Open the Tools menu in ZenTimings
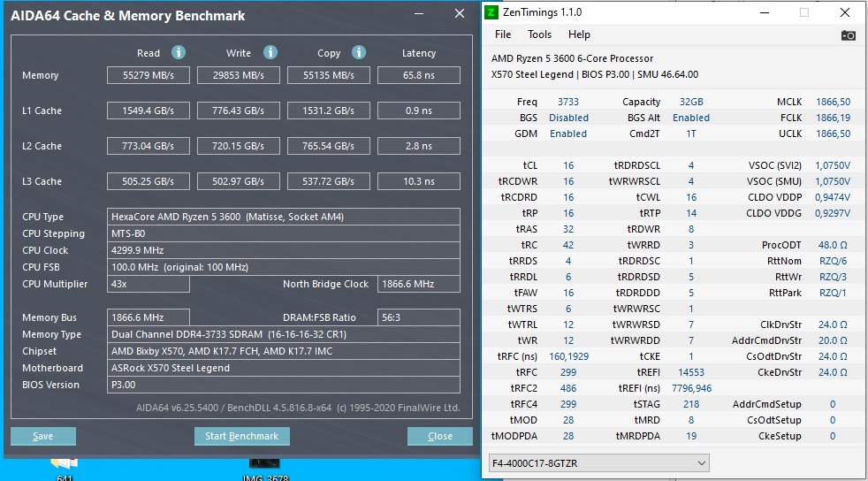 539,34
